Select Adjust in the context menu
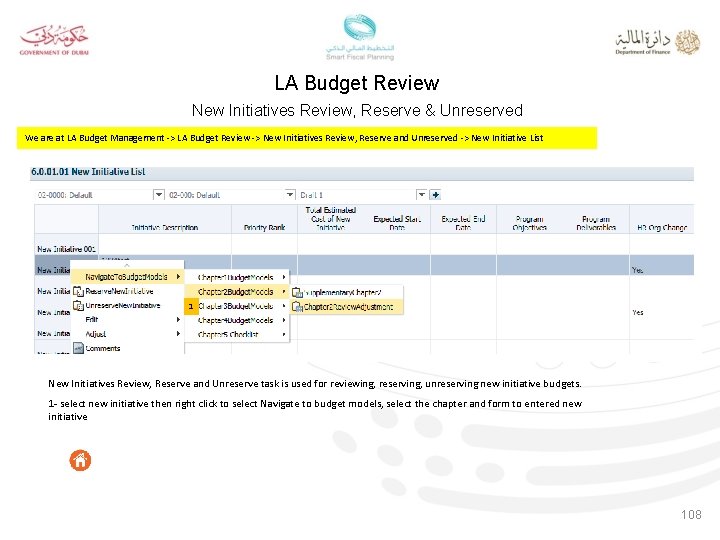 (127, 334)
